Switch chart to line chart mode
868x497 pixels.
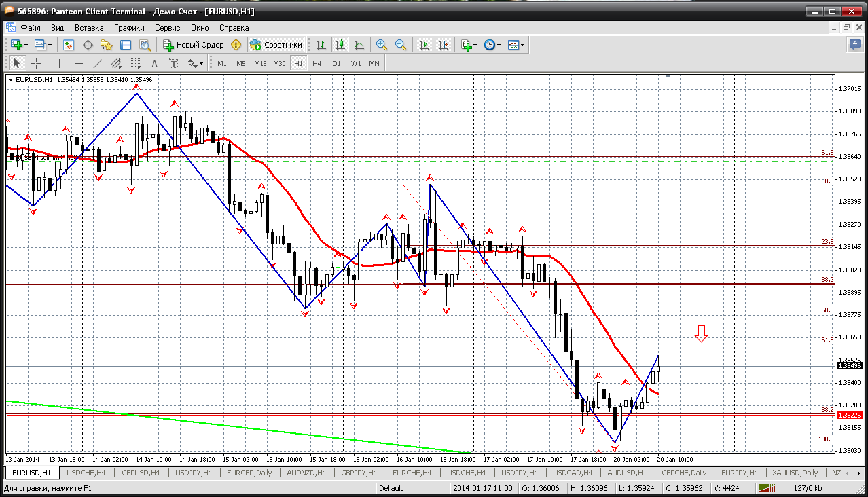coord(359,45)
